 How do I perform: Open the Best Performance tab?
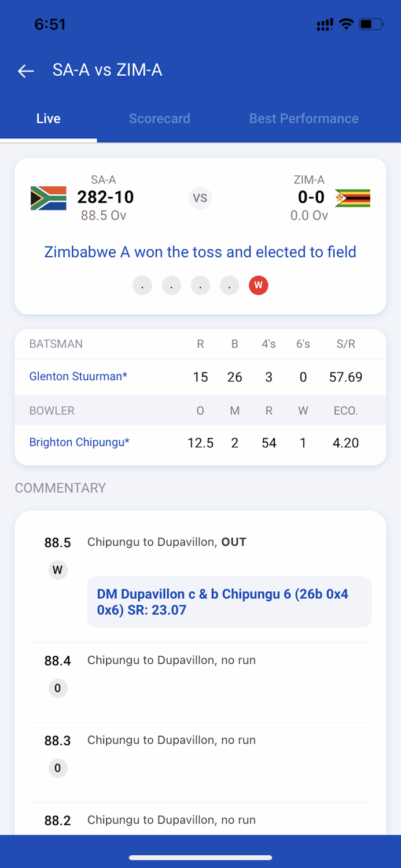click(304, 118)
